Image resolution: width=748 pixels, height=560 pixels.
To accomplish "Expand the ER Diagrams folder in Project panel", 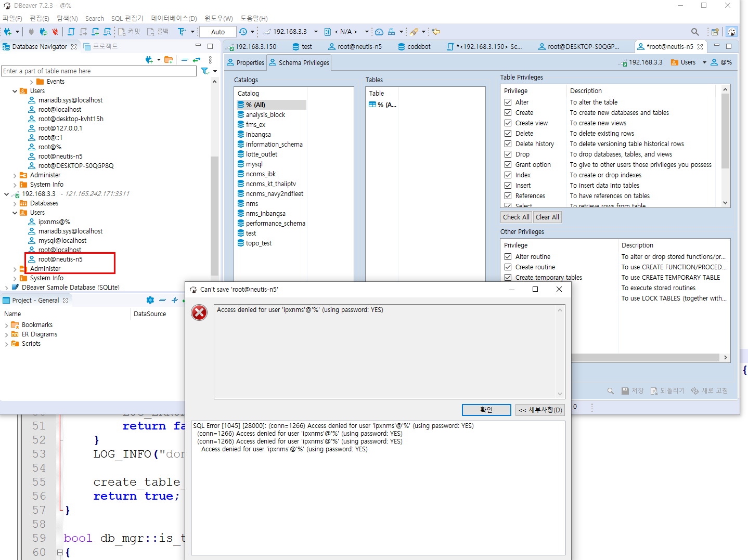I will point(6,334).
